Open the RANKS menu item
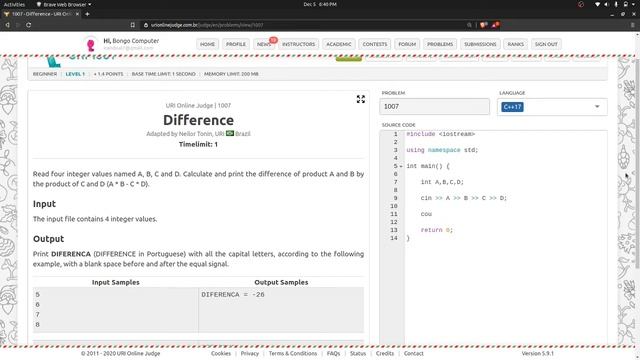 516,44
